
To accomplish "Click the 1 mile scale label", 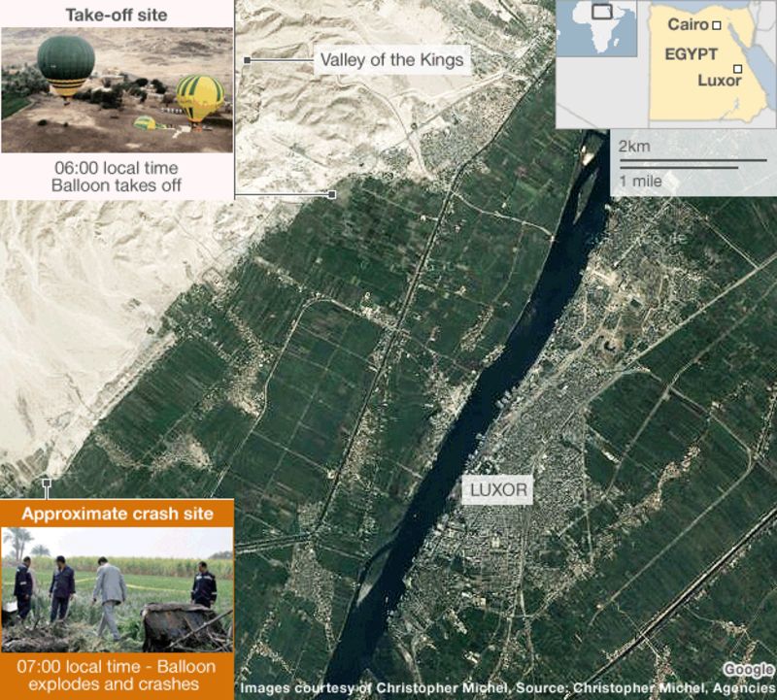I will pyautogui.click(x=640, y=181).
